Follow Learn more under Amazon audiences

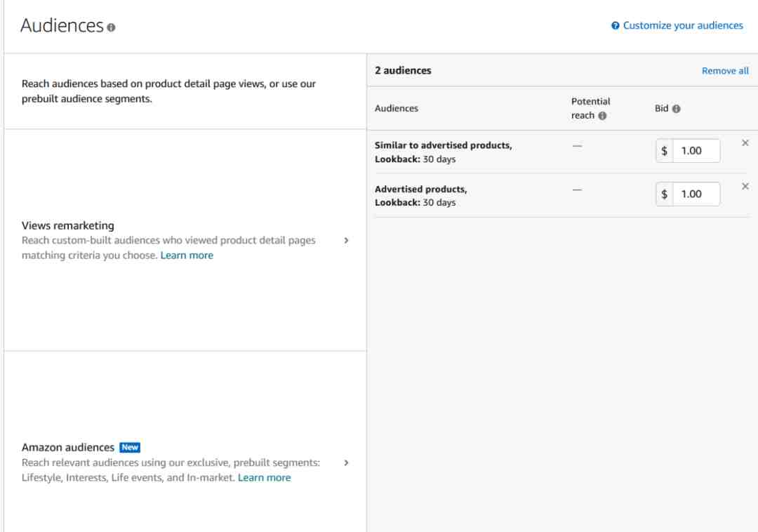pyautogui.click(x=264, y=477)
